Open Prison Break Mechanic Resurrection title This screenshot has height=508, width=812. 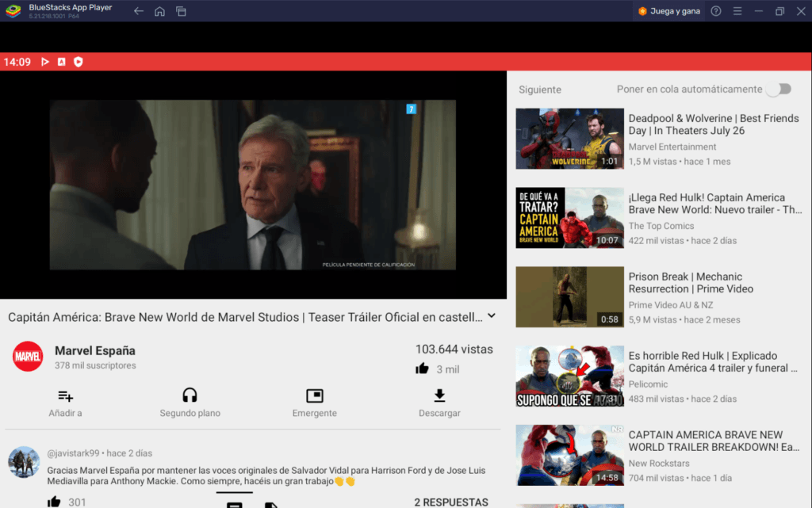(691, 282)
